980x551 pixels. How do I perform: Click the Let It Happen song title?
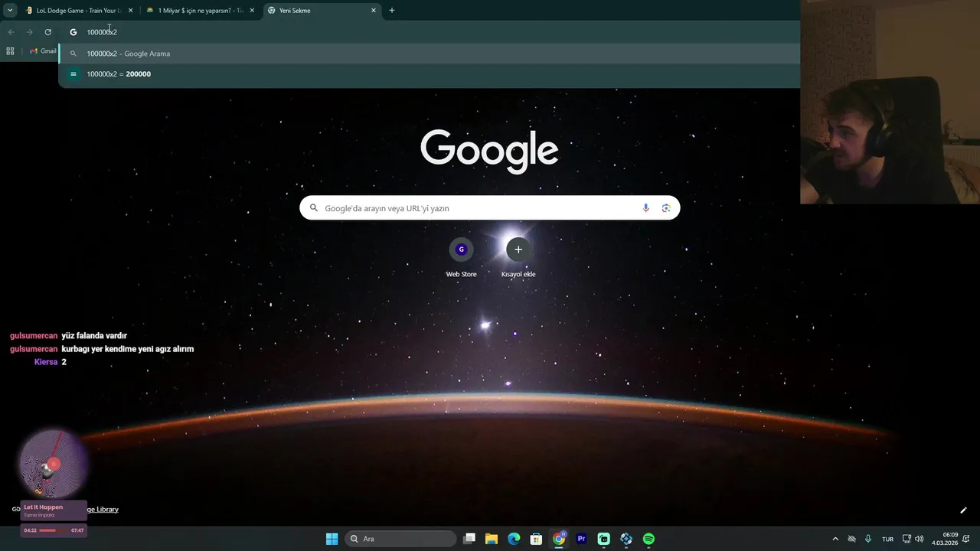click(44, 507)
